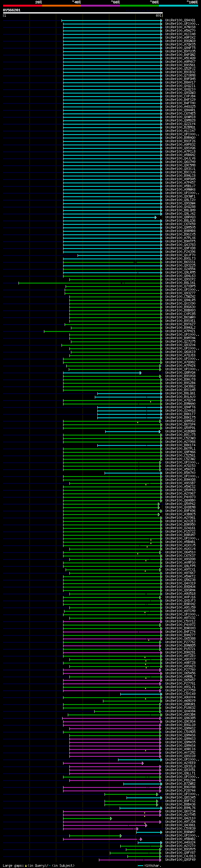Click the orange ~40% identity legend bar
The width and height of the screenshot is (201, 868).
point(61,6)
